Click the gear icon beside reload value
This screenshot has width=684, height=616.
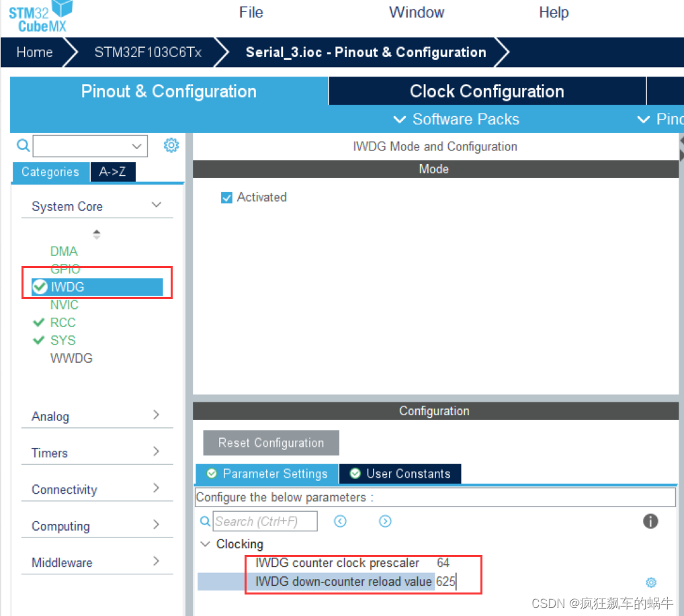[651, 582]
